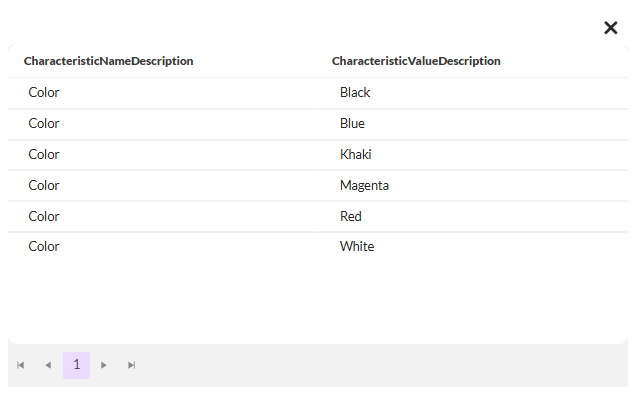Select the Black value cell
Viewport: 643px width, 403px height.
[x=355, y=93]
